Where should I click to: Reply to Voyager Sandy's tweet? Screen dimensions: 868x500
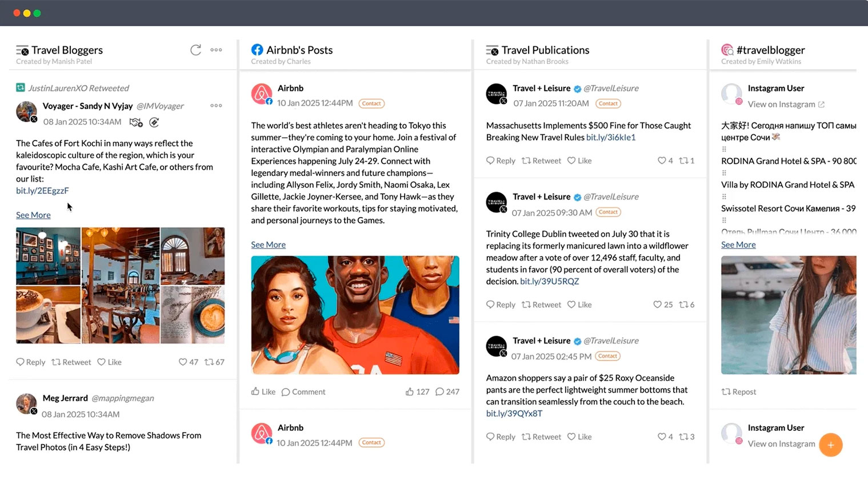click(31, 362)
